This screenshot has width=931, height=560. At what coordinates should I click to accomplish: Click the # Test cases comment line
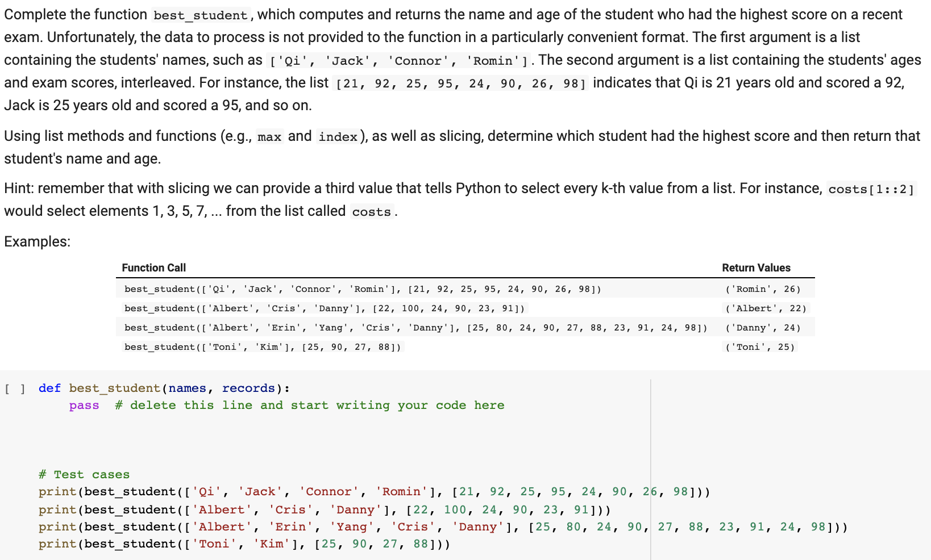(83, 474)
